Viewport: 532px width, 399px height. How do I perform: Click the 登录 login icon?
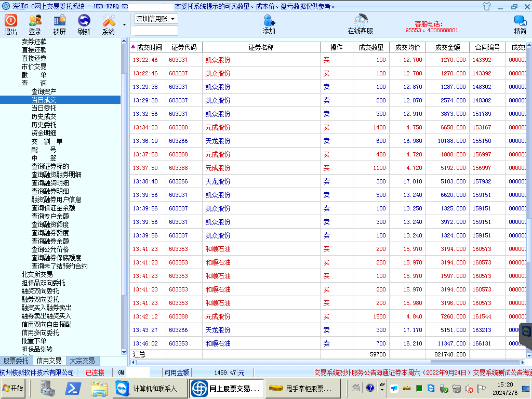pyautogui.click(x=35, y=24)
